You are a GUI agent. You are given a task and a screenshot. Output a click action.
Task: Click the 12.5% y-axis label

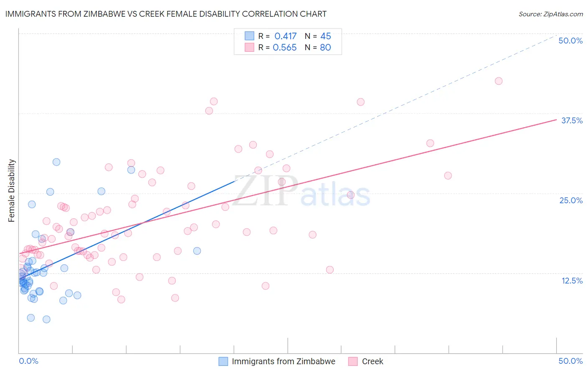572,281
